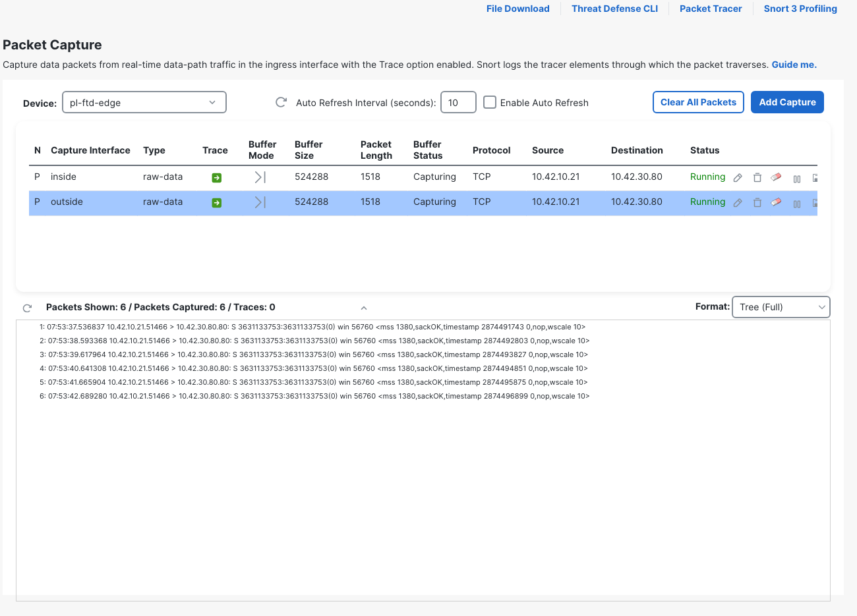
Task: Select packet 1 at 07:53:37.536837
Action: pyautogui.click(x=312, y=327)
